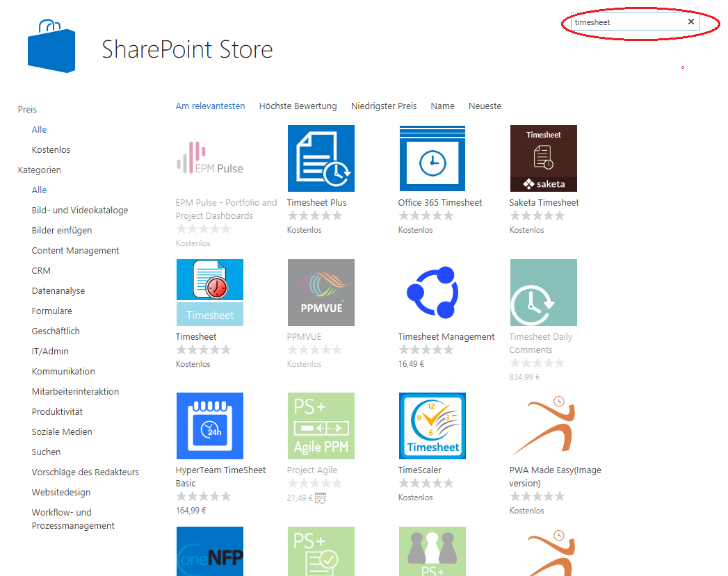
Task: Open the HyperTeam TimeSheet Basic 24h calendar icon
Action: tap(210, 426)
